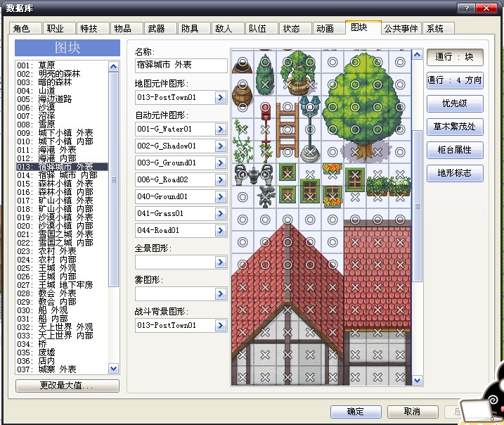This screenshot has width=504, height=425.
Task: Select tileset 034: 桥
Action: coord(63,344)
